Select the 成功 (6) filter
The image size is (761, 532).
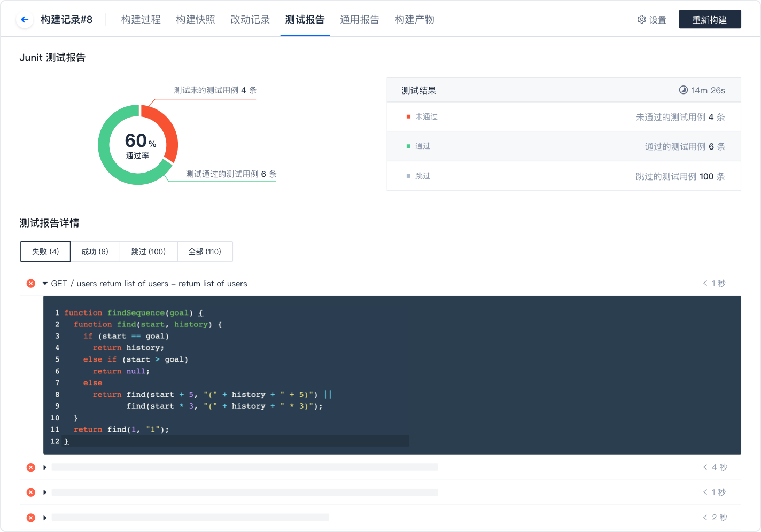pyautogui.click(x=95, y=252)
